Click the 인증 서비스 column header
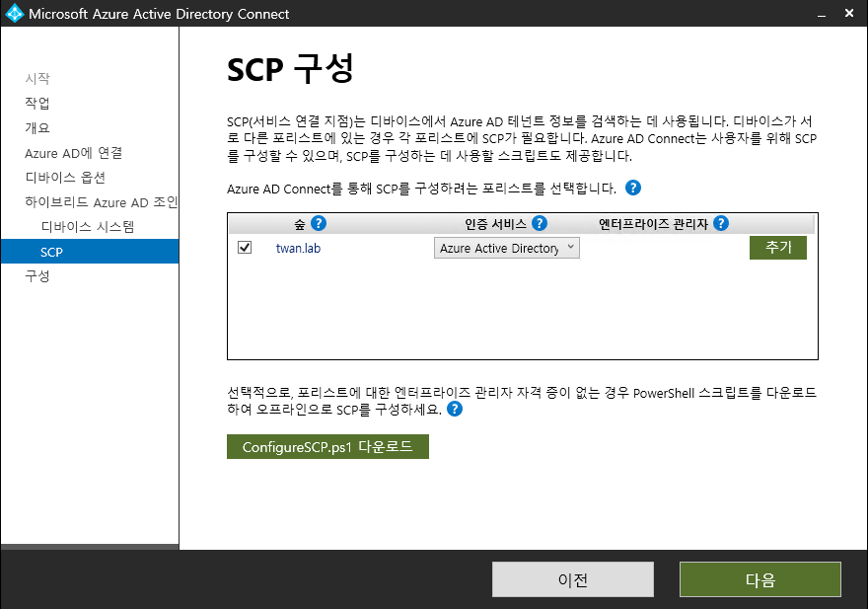 pos(495,224)
